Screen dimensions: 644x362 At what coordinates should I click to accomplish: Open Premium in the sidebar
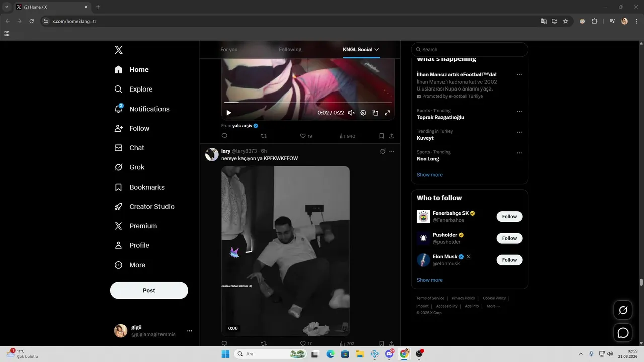[x=135, y=226]
